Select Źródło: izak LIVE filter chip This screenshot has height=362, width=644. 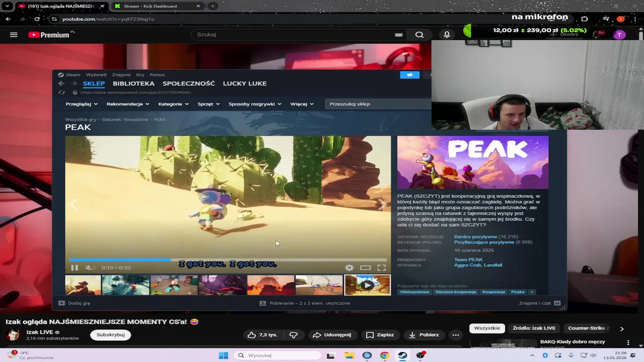coord(534,328)
